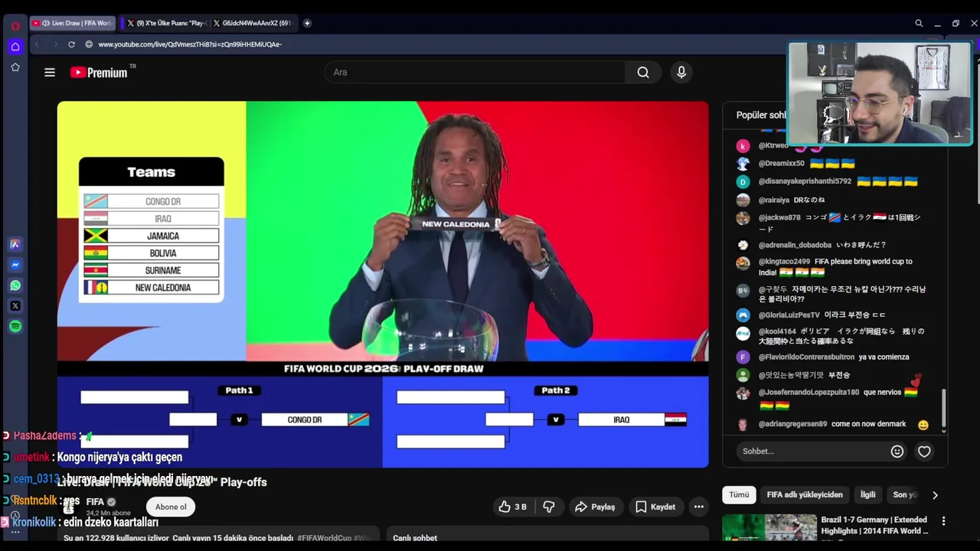Viewport: 980px width, 551px height.
Task: Focus the YouTube Ara search field
Action: point(475,72)
